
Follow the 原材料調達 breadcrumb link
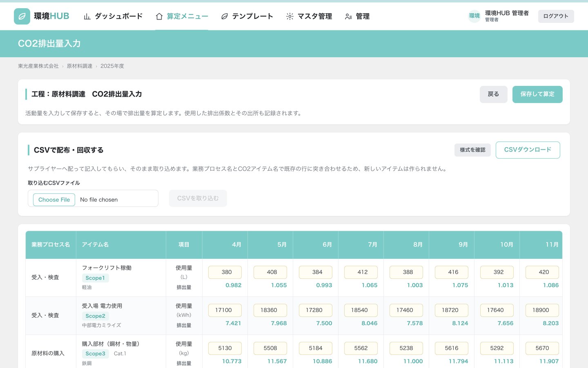pyautogui.click(x=80, y=66)
